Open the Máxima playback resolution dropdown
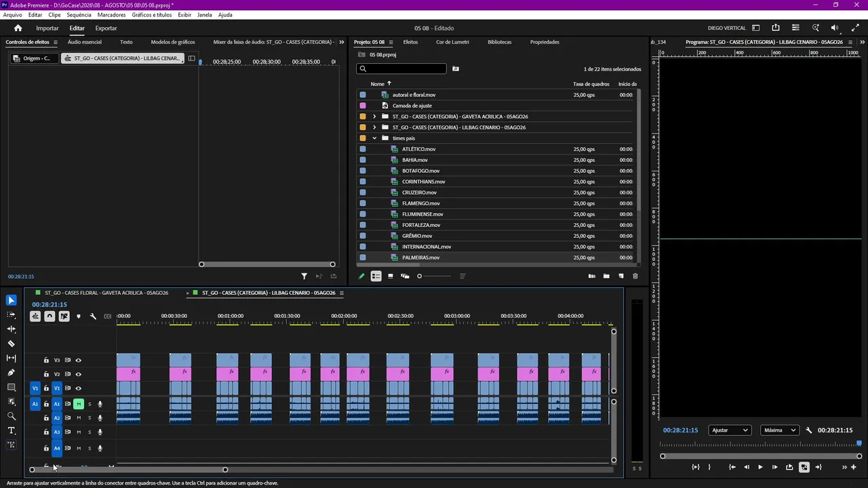Screen dimensions: 868x488 coord(779,430)
